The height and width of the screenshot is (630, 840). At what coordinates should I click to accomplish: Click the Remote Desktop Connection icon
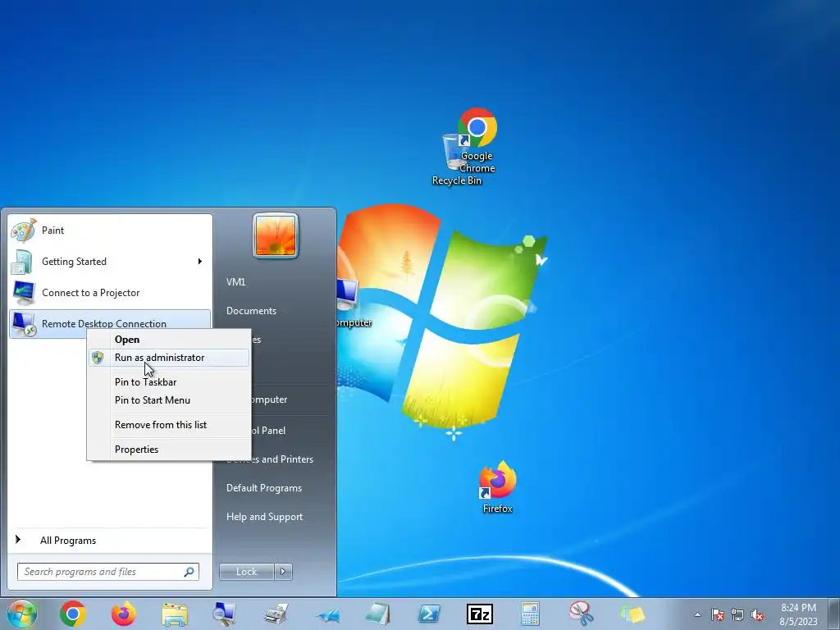(x=24, y=323)
